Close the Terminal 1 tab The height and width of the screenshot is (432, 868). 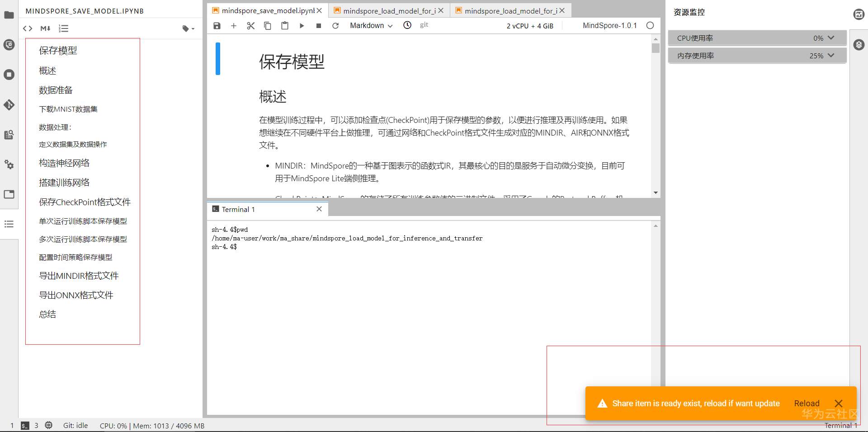click(x=319, y=209)
